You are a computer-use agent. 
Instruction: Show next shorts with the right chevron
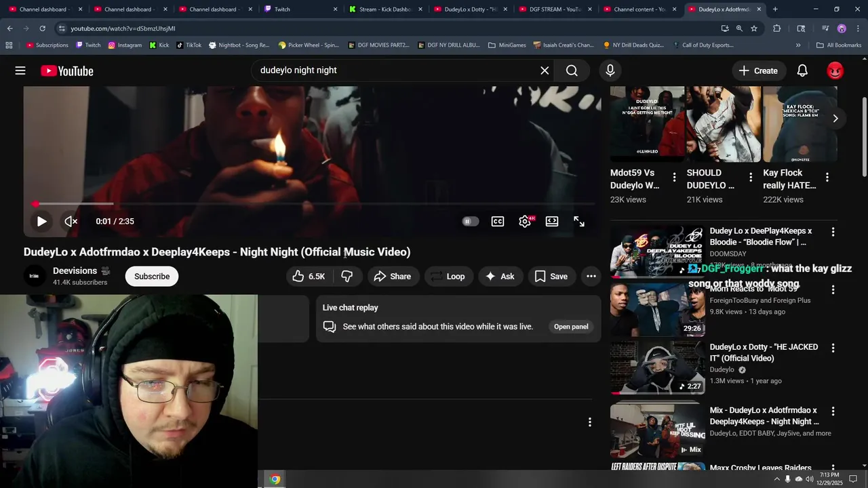click(x=835, y=119)
